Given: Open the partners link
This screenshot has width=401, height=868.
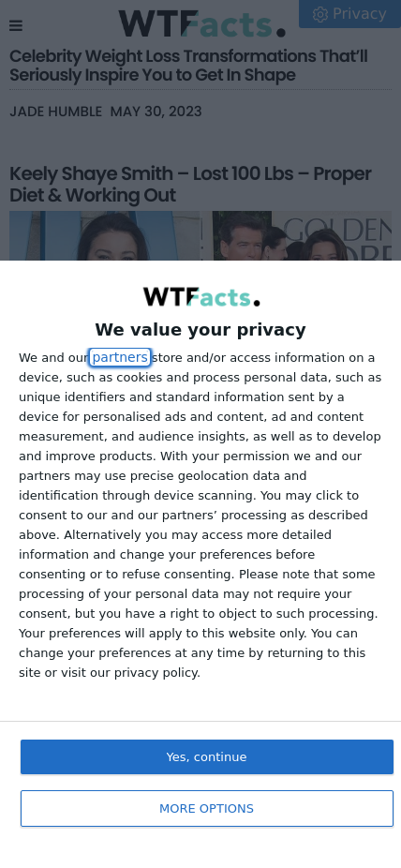Looking at the screenshot, I should [x=120, y=358].
